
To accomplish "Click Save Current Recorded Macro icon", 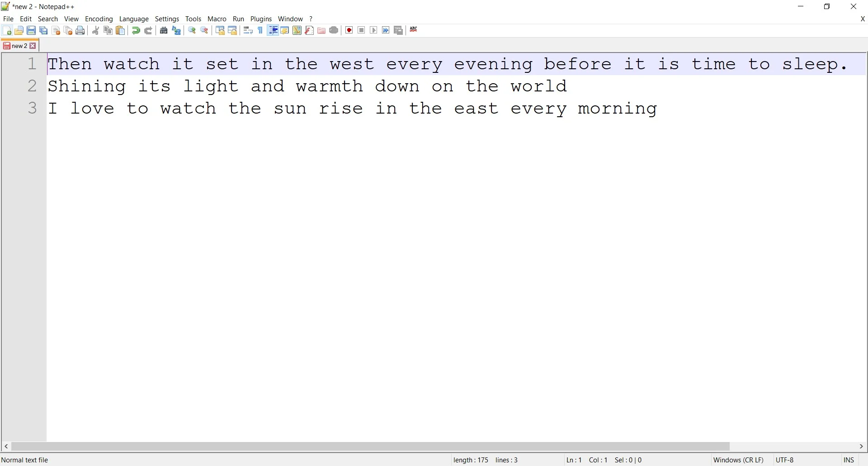I will pos(398,30).
